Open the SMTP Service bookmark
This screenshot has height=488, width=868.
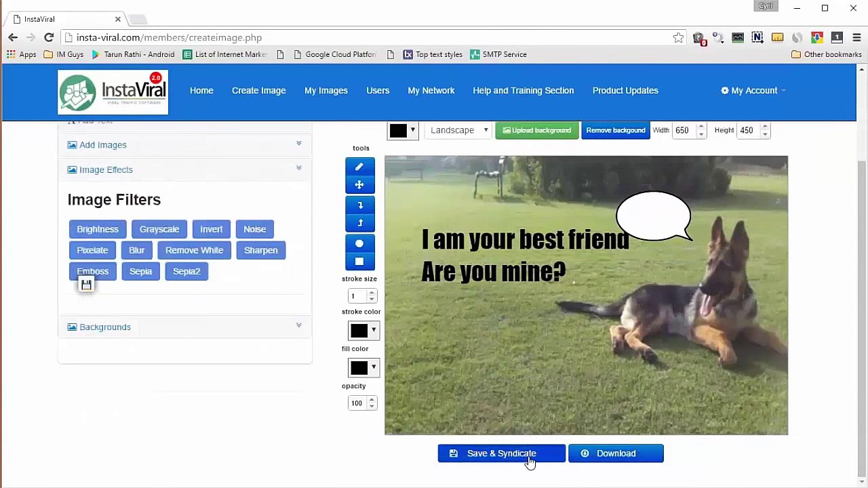(x=498, y=54)
